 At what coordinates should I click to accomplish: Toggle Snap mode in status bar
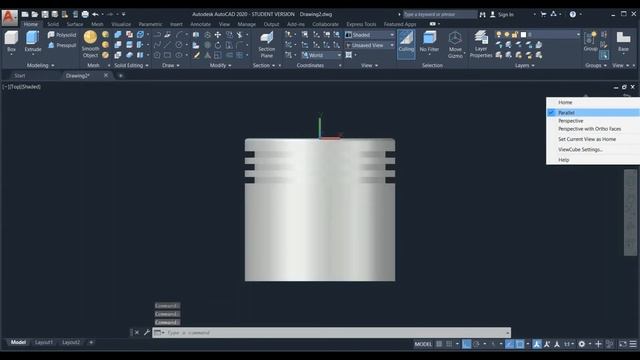pyautogui.click(x=449, y=344)
